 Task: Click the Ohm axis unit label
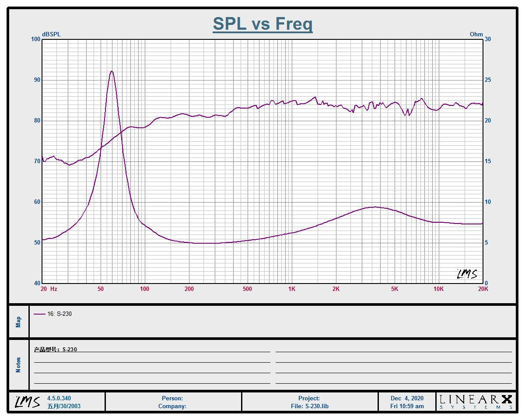click(x=476, y=34)
